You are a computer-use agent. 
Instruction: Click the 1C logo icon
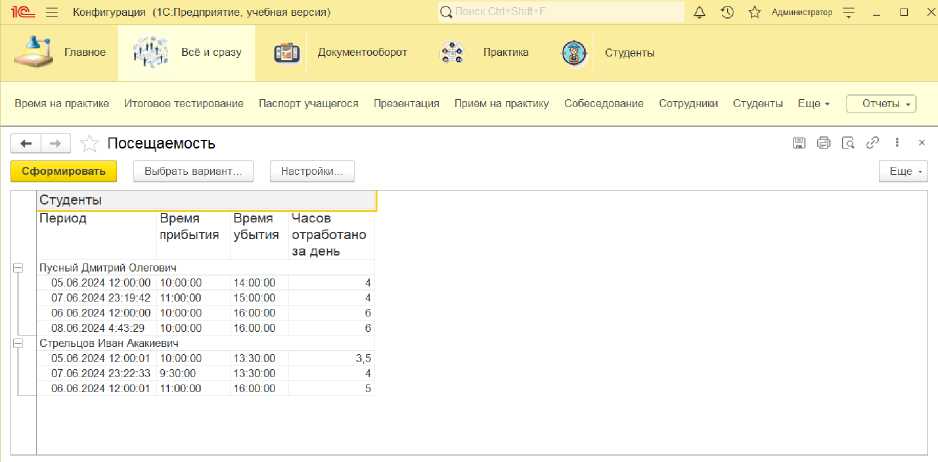click(23, 12)
